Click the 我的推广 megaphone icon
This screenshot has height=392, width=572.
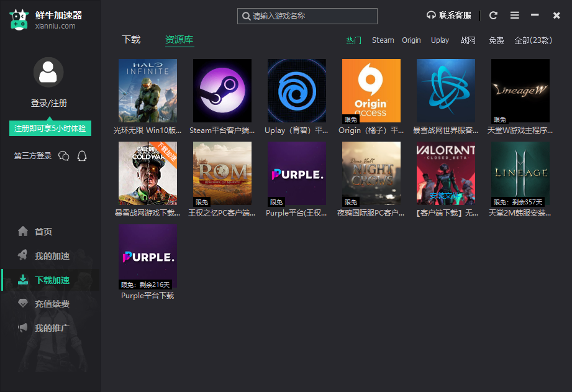[x=22, y=329]
